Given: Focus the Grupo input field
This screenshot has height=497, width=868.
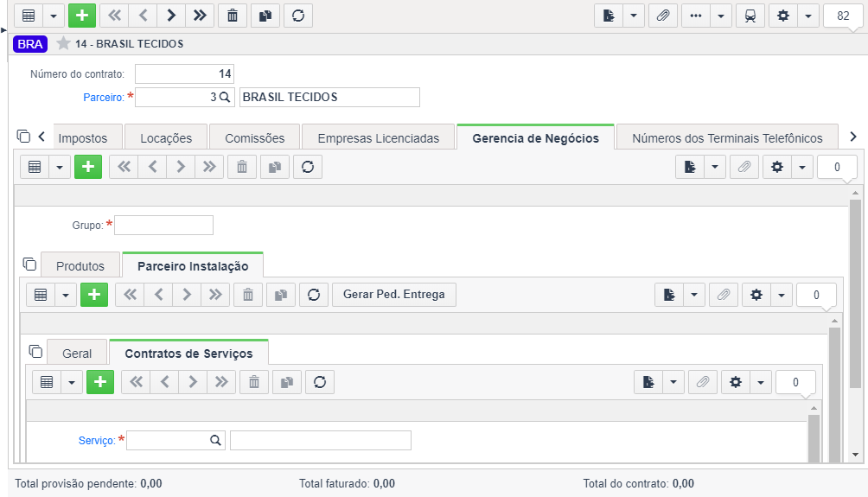Looking at the screenshot, I should [164, 226].
